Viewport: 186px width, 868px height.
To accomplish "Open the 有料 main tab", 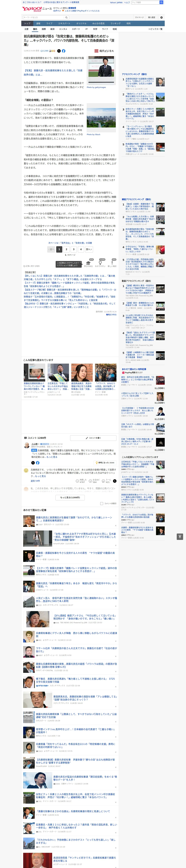I will click(128, 24).
